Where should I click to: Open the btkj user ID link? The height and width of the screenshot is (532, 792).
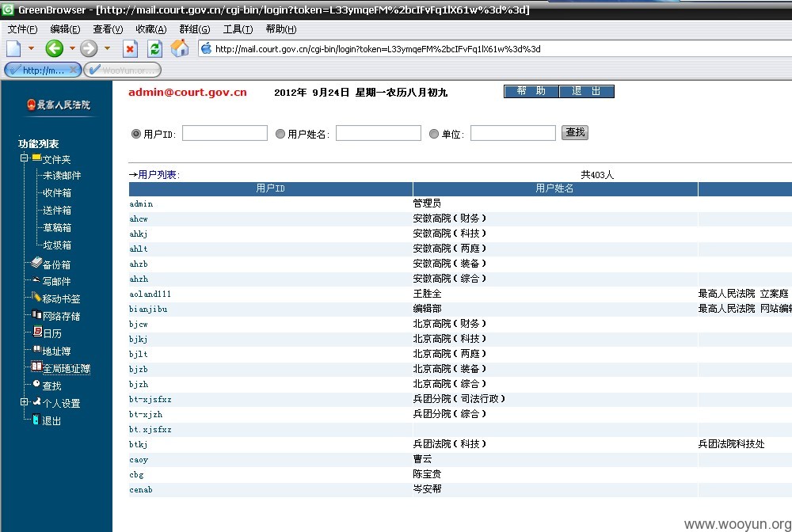pyautogui.click(x=139, y=445)
